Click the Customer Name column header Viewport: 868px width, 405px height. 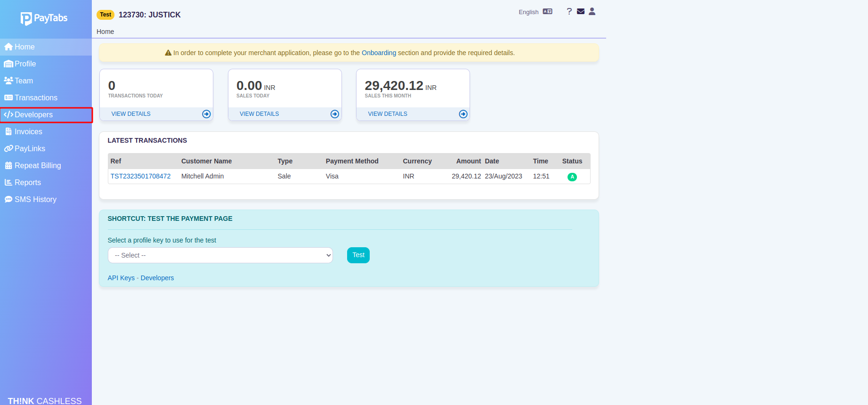coord(206,161)
